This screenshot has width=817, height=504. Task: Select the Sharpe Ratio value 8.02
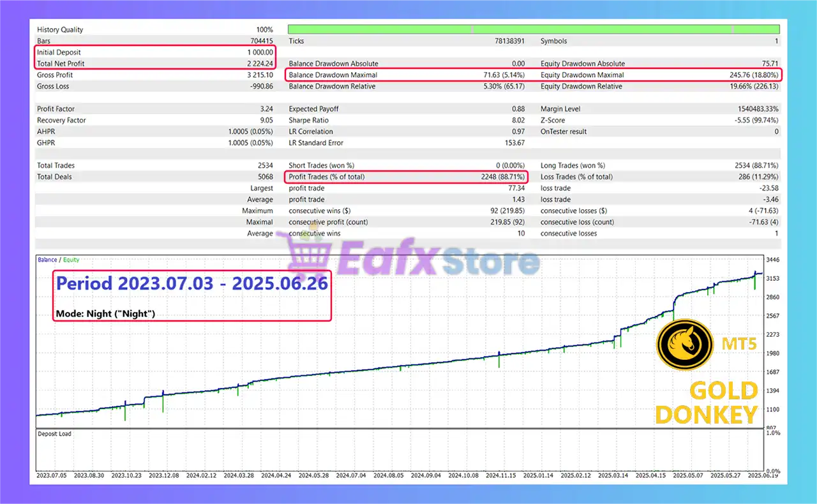[518, 121]
